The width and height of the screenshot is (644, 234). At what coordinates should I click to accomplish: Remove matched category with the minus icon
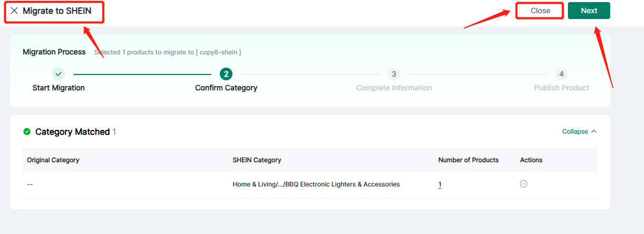524,184
